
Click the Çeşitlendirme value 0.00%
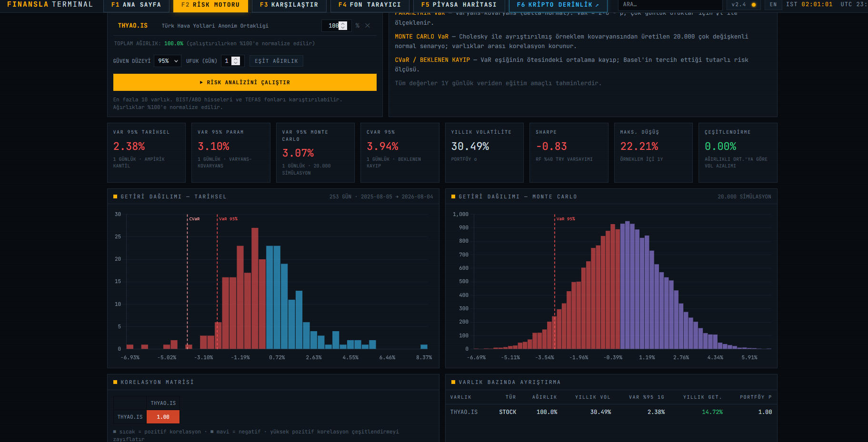click(720, 147)
